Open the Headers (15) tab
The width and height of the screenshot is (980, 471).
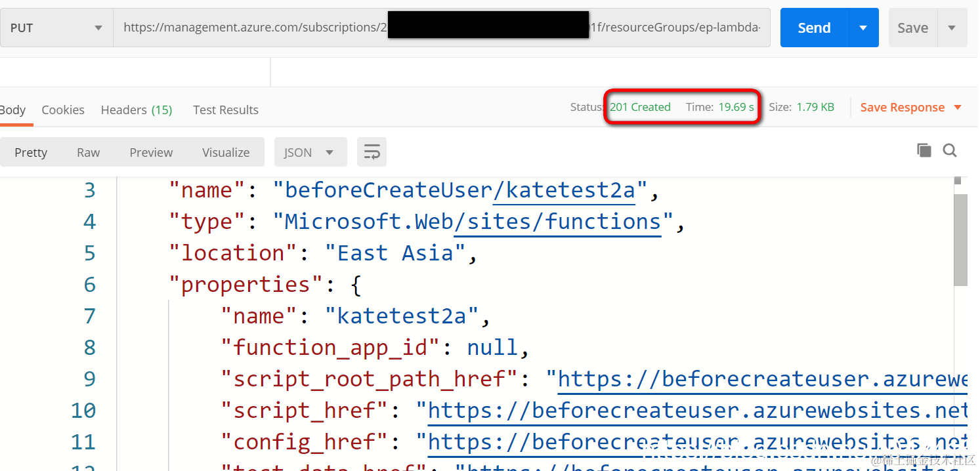pos(137,110)
